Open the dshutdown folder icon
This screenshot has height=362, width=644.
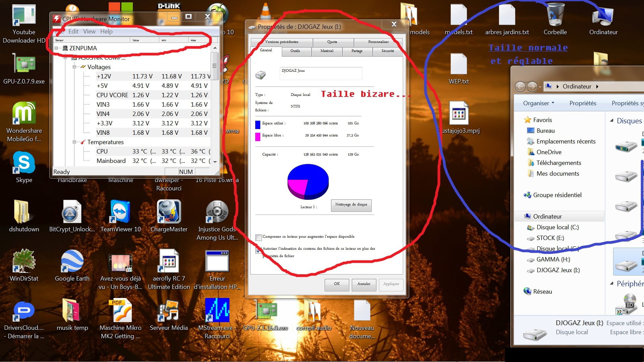click(x=24, y=216)
